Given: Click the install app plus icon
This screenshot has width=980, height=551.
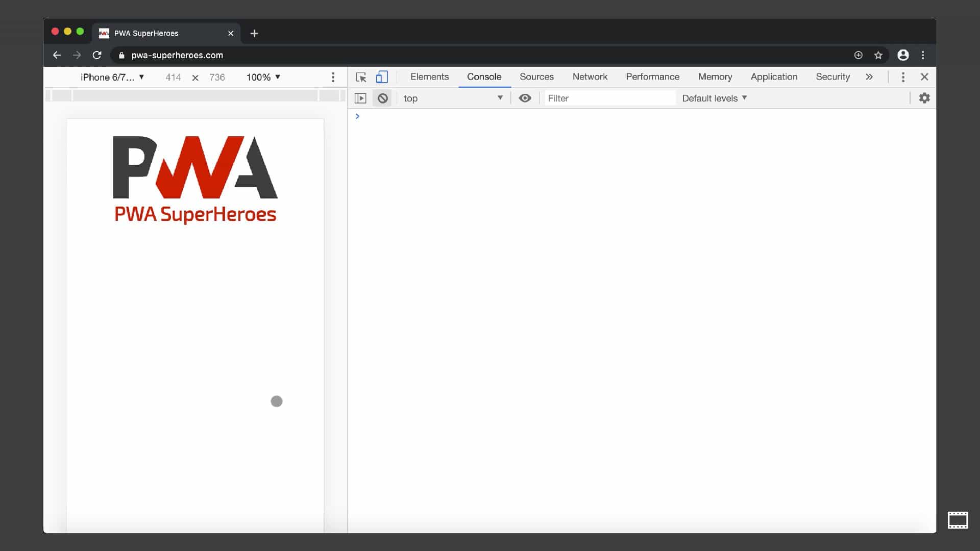Looking at the screenshot, I should tap(858, 55).
